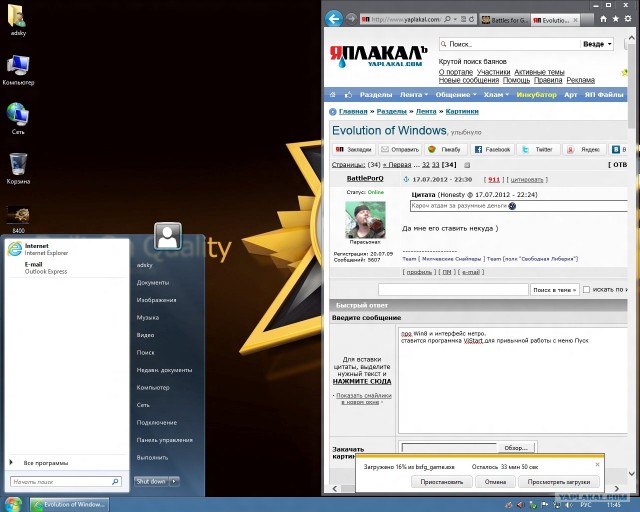Share the topic via Яндекс button
The image size is (640, 512).
coord(584,149)
